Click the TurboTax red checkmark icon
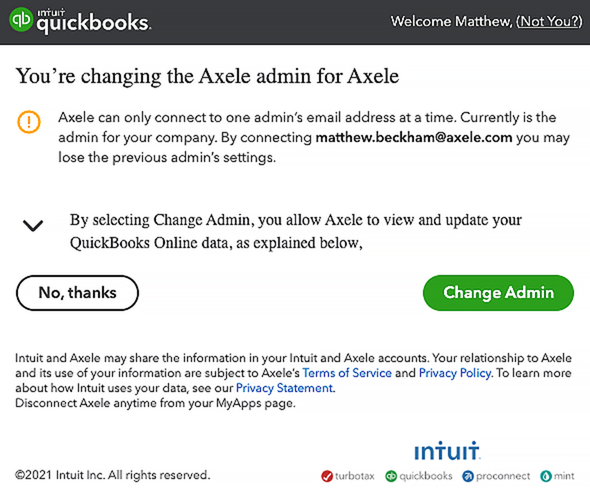The height and width of the screenshot is (497, 590). (327, 476)
